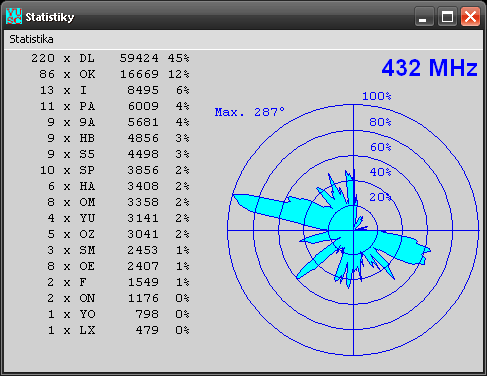Click the 80% ring label

[x=380, y=122]
